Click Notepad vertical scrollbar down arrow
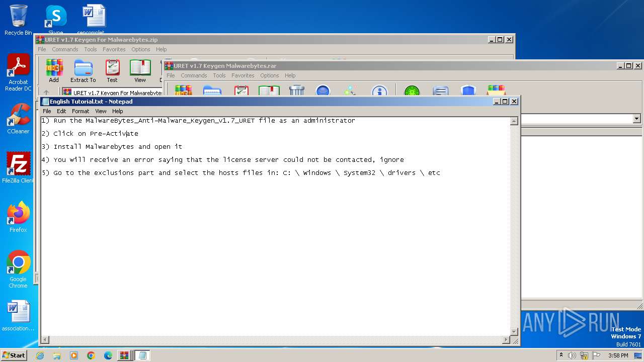Viewport: 644px width, 362px height. [514, 332]
